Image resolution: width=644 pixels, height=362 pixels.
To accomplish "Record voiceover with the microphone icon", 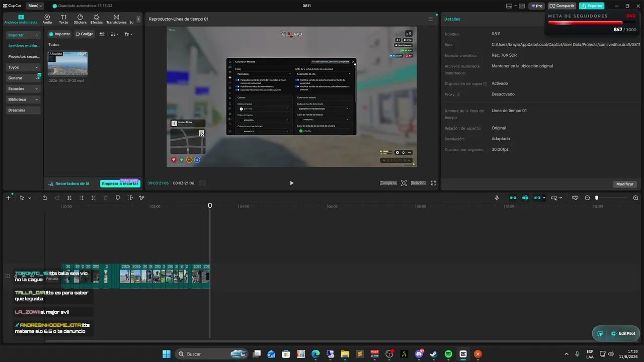I will point(497,198).
